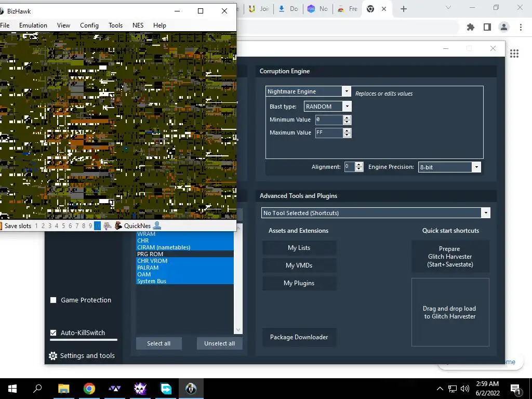Open the BizHawk Config menu
This screenshot has height=399, width=532.
89,25
